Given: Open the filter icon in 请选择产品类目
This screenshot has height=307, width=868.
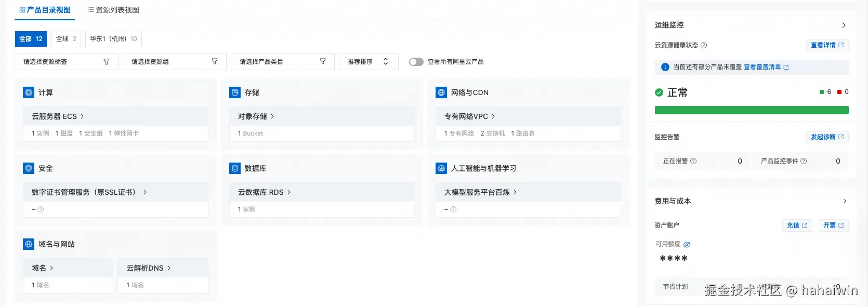Looking at the screenshot, I should (323, 62).
